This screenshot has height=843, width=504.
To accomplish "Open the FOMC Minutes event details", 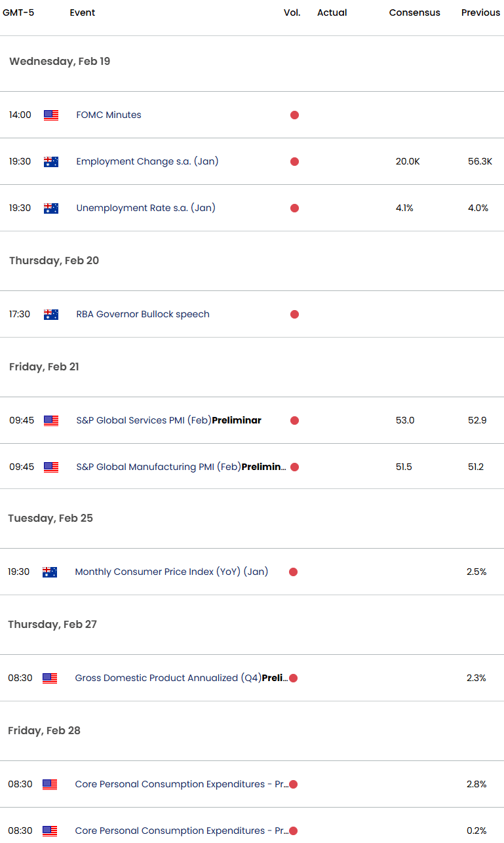I will pyautogui.click(x=109, y=115).
